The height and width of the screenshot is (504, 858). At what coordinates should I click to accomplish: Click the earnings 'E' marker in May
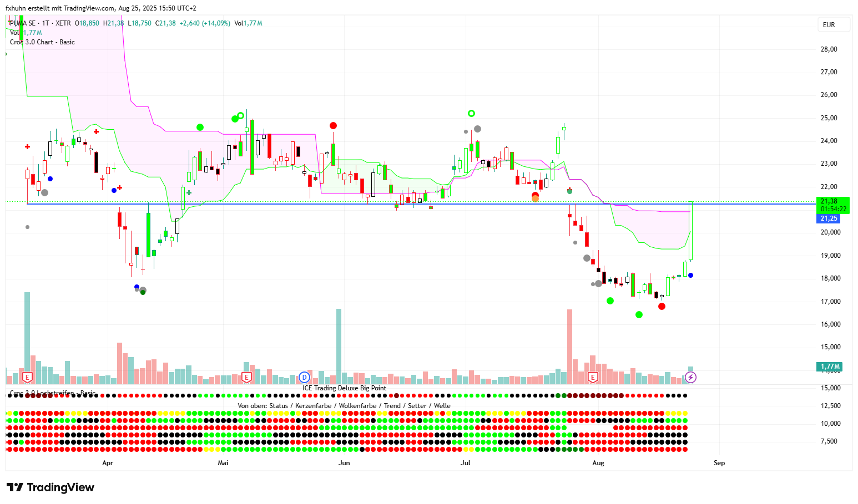pos(247,378)
